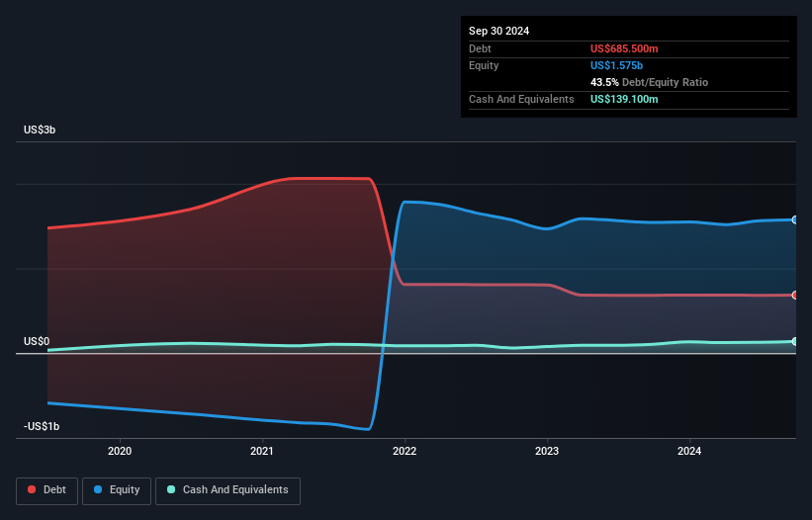The width and height of the screenshot is (812, 520).
Task: Toggle the Cash And Equivalents legend button
Action: [227, 490]
